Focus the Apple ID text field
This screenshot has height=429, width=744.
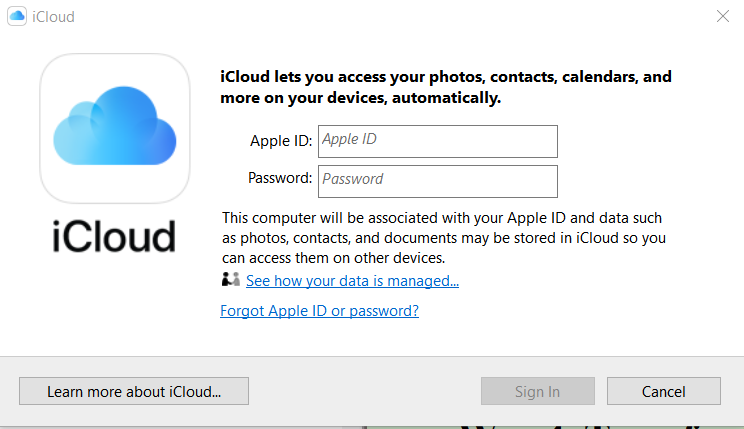pos(437,141)
